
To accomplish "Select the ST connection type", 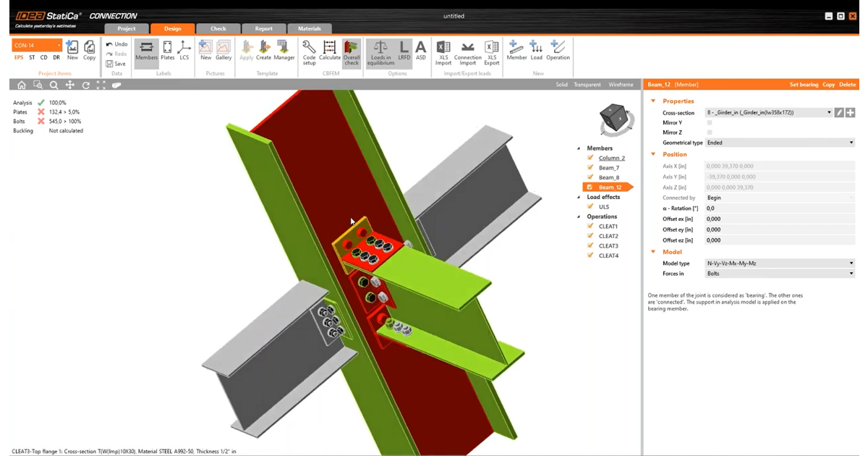I will 32,57.
